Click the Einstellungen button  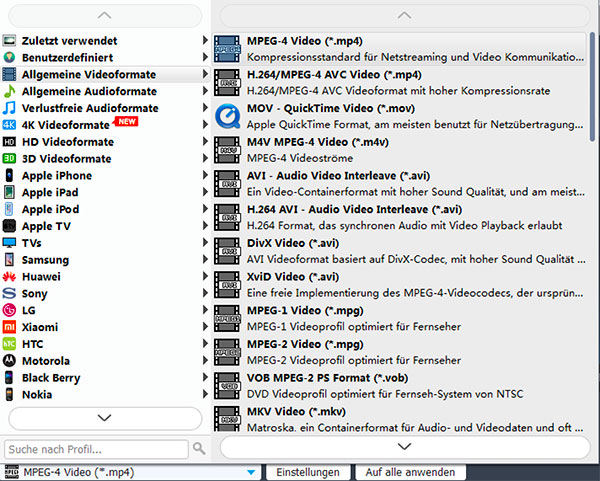(x=308, y=472)
